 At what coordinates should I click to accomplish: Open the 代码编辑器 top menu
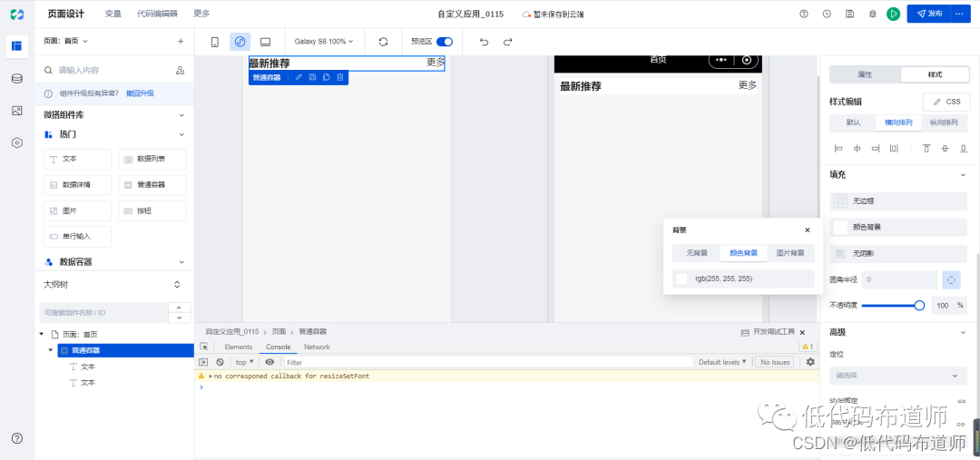(x=157, y=14)
